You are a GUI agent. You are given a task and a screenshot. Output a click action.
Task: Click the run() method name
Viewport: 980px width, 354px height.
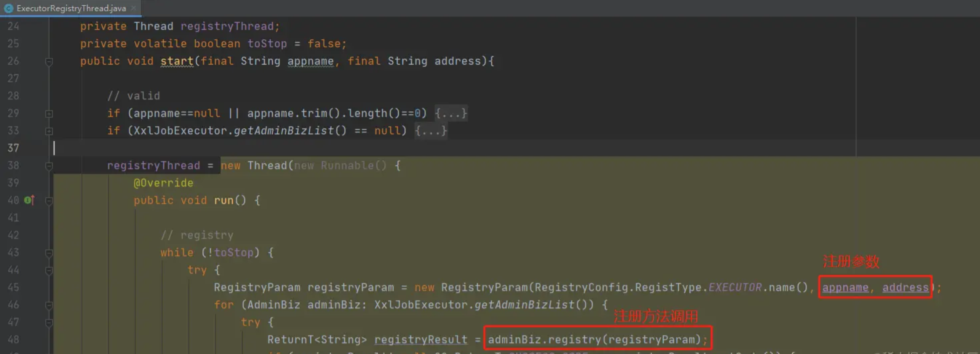(x=223, y=200)
